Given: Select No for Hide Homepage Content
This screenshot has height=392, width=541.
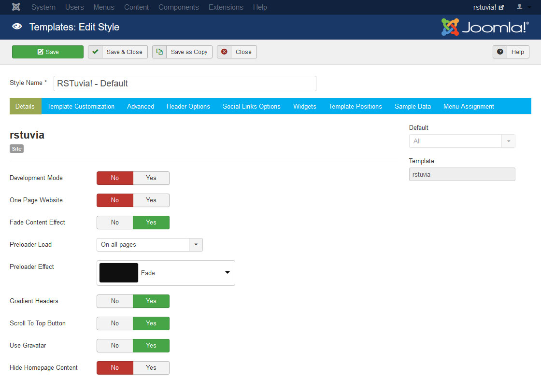Looking at the screenshot, I should [115, 367].
